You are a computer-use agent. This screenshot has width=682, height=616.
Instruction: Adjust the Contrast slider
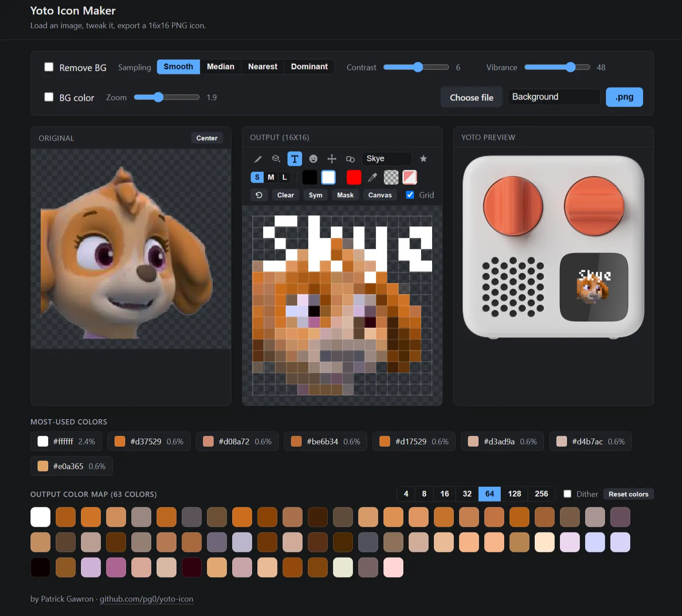416,67
